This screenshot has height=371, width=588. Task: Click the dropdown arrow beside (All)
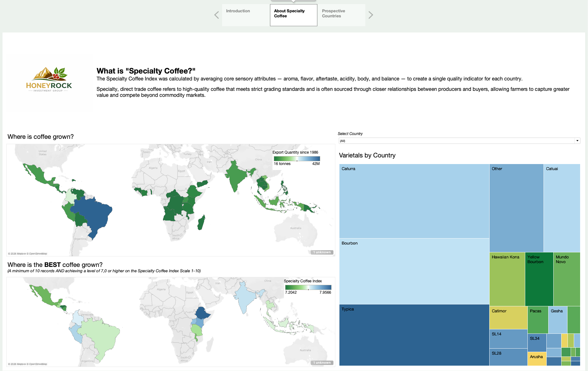click(x=577, y=141)
